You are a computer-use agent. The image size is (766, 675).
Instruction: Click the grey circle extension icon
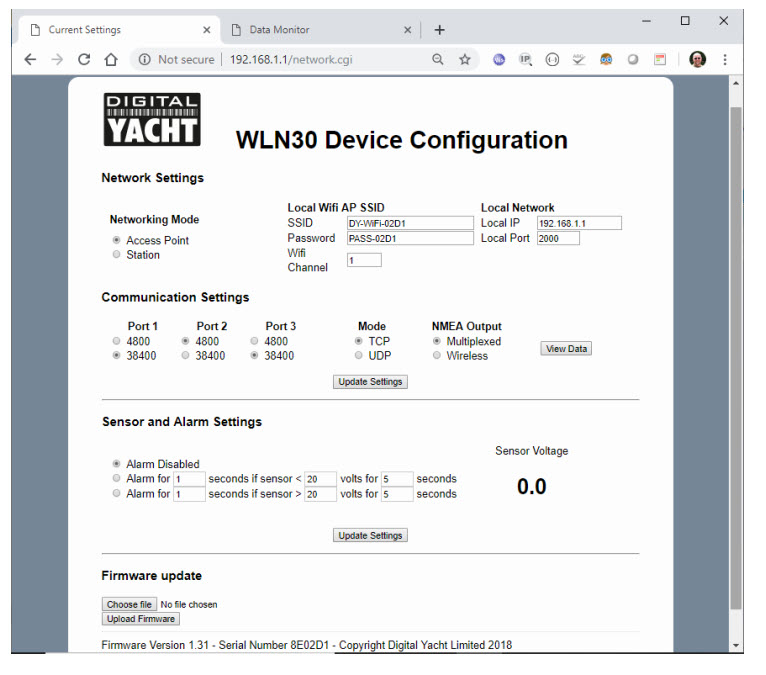click(633, 60)
